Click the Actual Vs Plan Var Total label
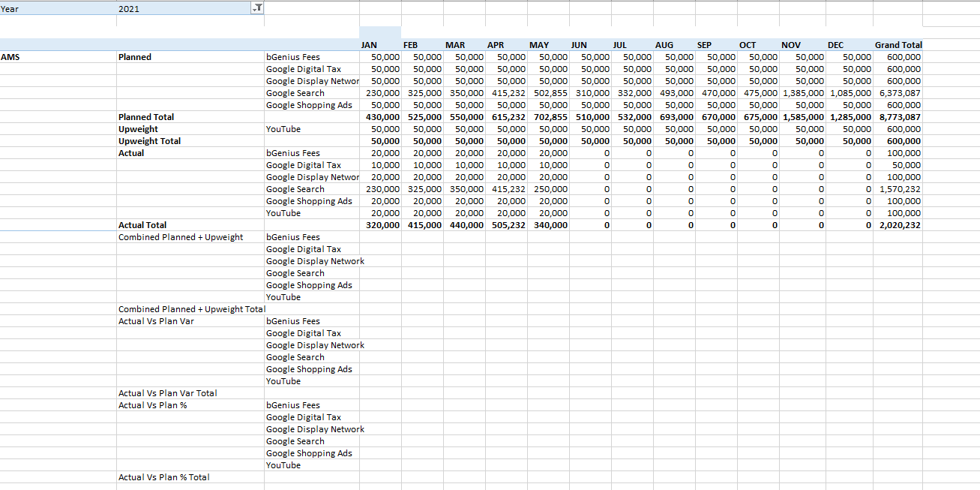Screen dimensions: 980x490 168,393
